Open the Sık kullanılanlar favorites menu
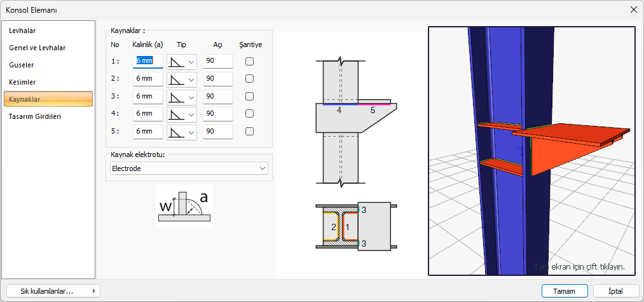This screenshot has height=302, width=644. 52,291
